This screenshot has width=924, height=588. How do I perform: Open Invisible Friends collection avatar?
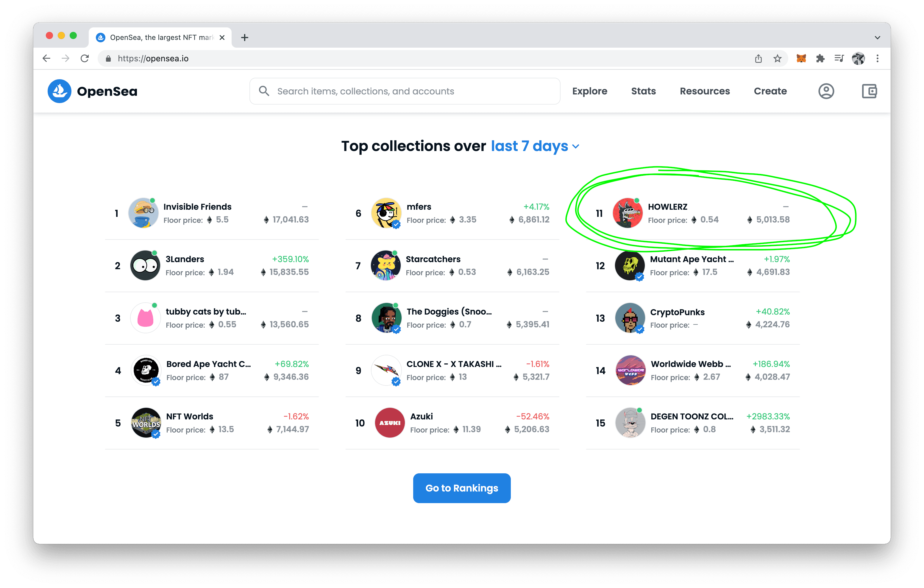click(143, 213)
